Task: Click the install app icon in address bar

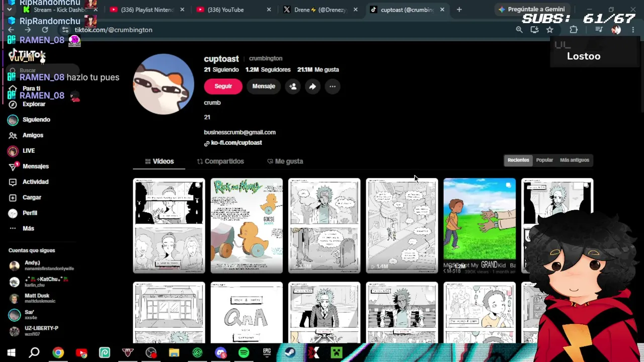Action: (534, 30)
